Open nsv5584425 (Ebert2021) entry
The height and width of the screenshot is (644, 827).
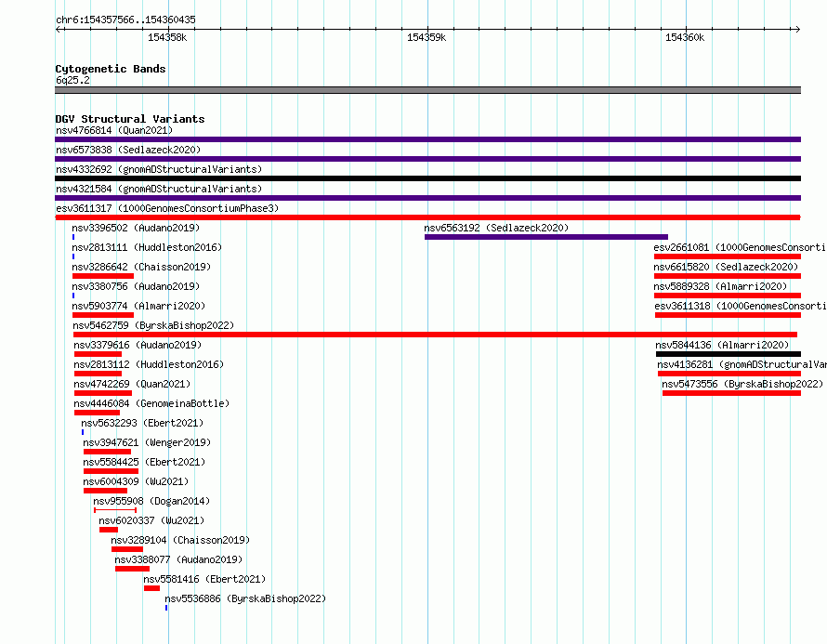point(145,462)
